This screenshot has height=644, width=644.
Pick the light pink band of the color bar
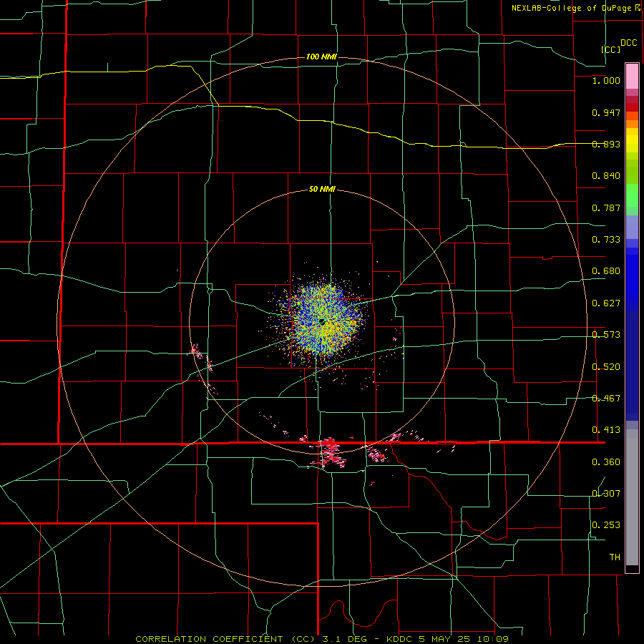pos(632,76)
